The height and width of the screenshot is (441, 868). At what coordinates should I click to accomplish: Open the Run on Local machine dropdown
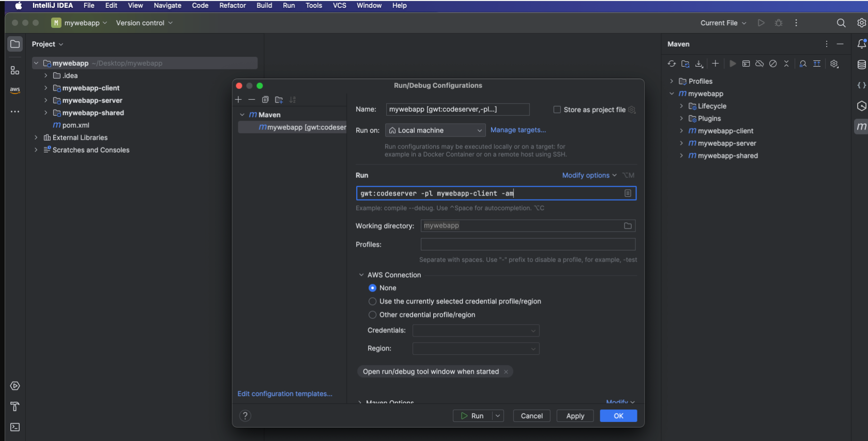(435, 130)
